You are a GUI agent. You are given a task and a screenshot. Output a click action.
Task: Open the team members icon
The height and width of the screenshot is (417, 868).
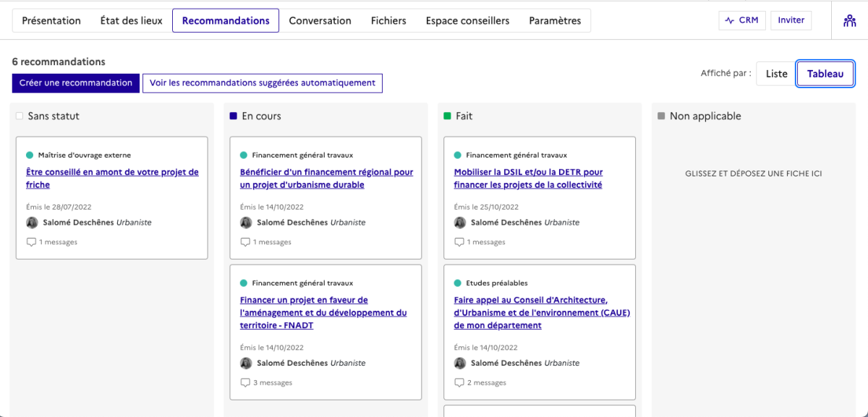(850, 21)
